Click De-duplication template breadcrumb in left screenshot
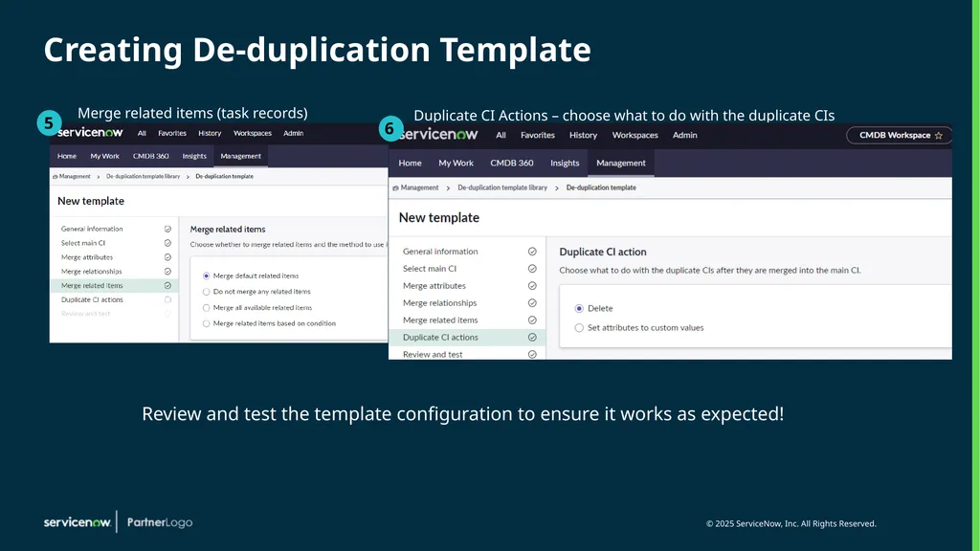This screenshot has width=980, height=551. click(x=224, y=177)
